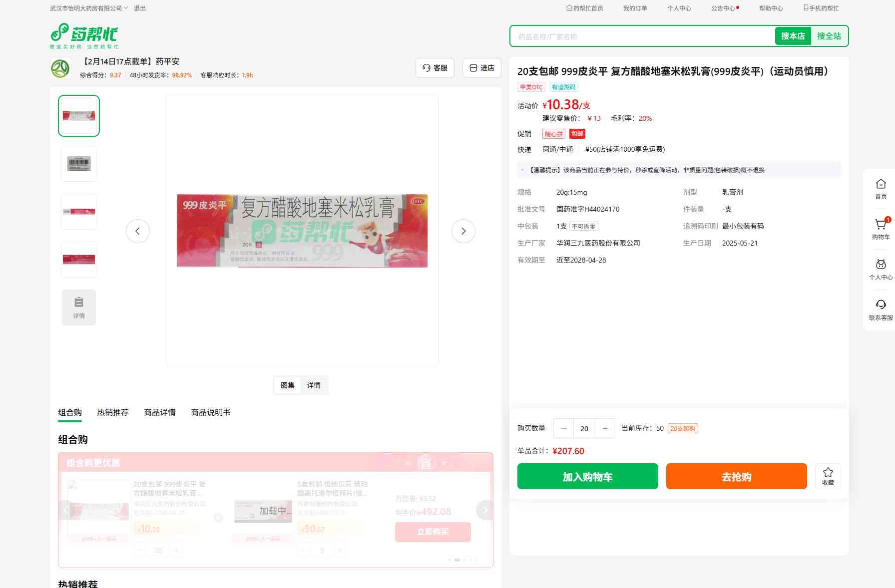Toggle image view to 详情
Viewport: 895px width, 588px height.
(314, 385)
